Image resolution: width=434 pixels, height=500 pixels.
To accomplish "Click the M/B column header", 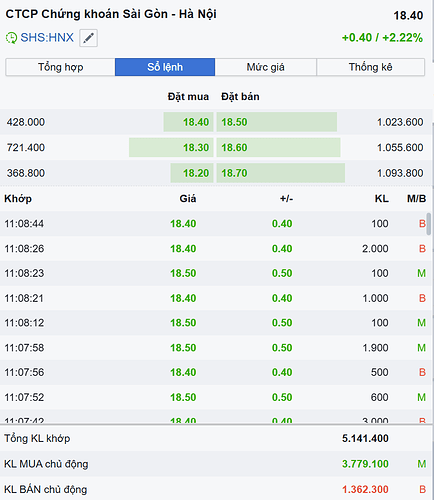I will [416, 199].
